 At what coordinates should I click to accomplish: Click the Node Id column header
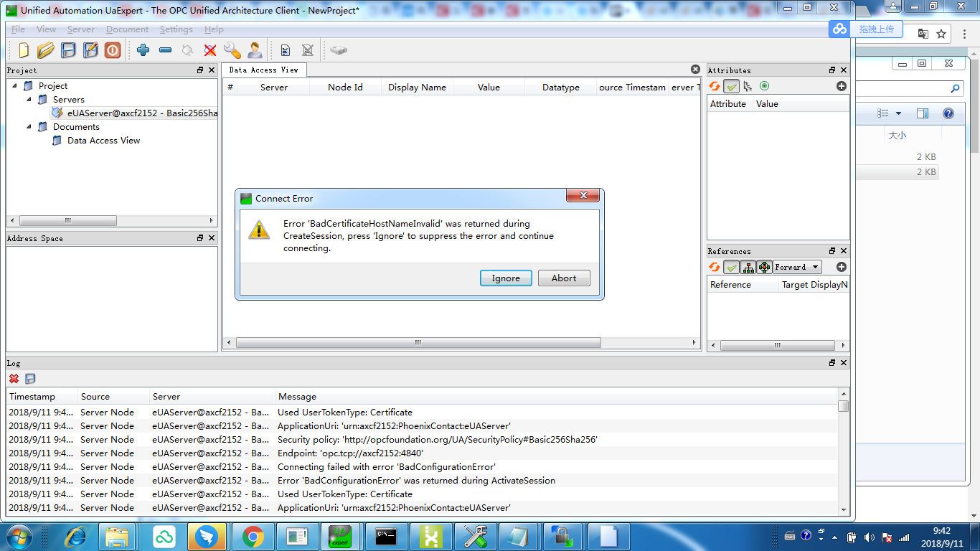click(x=345, y=88)
